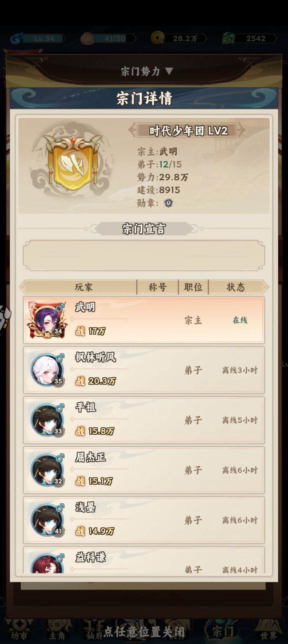The width and height of the screenshot is (288, 644).
Task: Tap the golden sect emblem badge
Action: tap(72, 163)
